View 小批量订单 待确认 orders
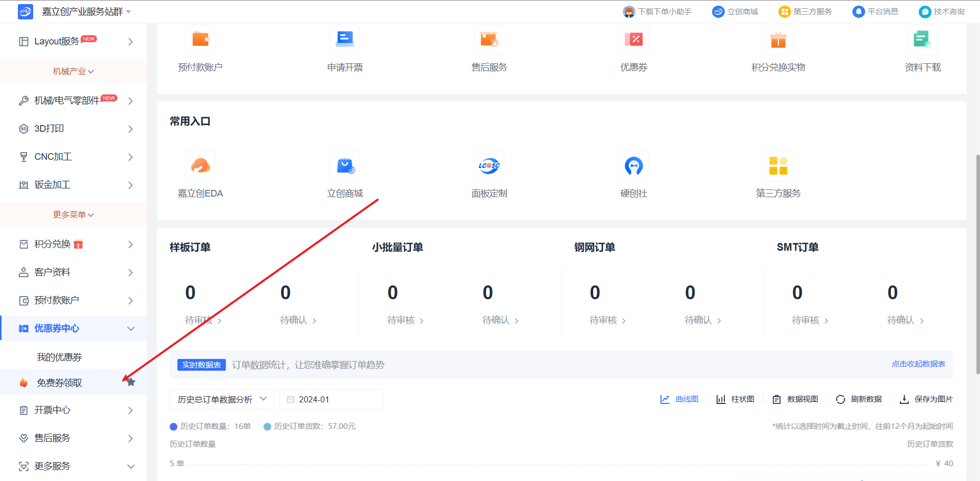 (501, 320)
